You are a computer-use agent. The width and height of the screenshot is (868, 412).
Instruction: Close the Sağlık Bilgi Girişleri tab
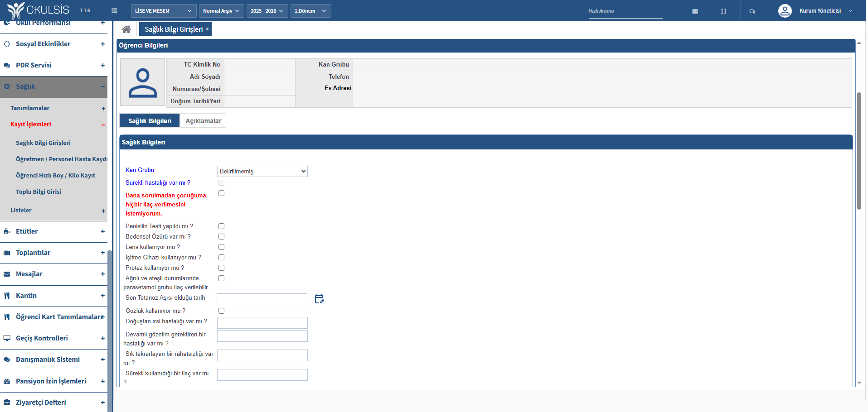tap(207, 29)
